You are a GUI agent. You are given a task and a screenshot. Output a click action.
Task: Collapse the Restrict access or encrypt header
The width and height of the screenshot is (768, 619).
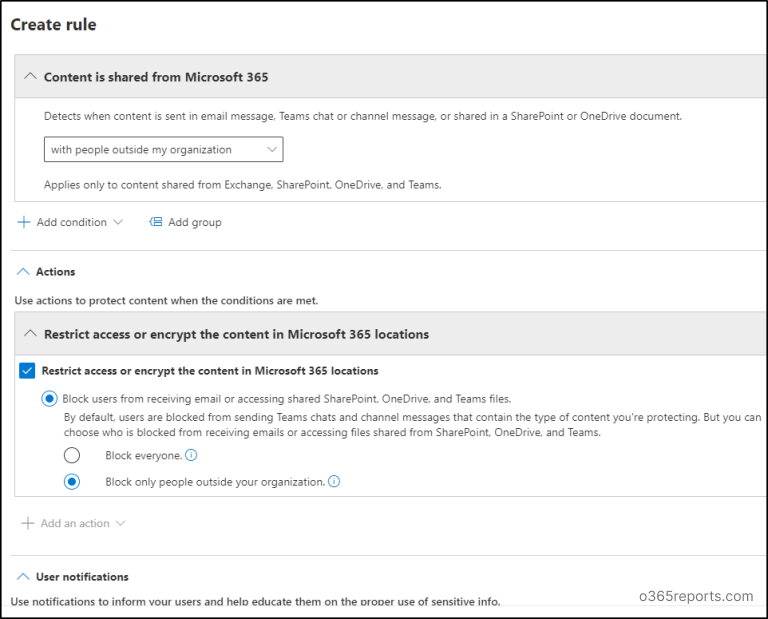click(x=30, y=333)
